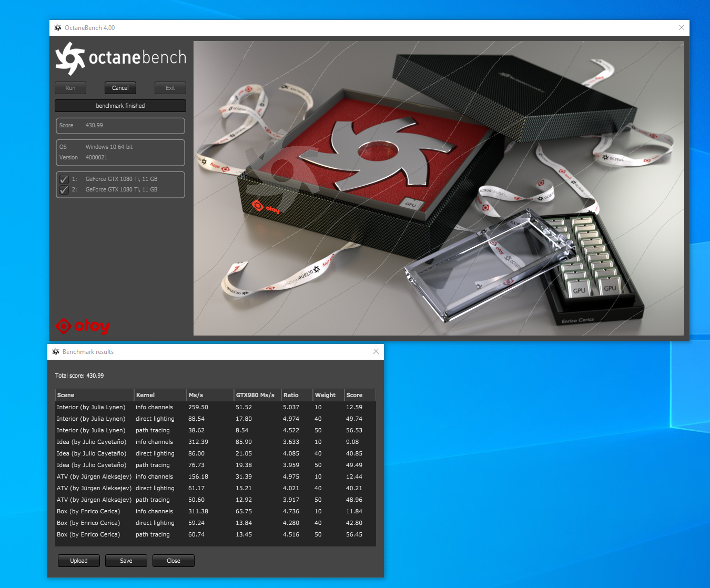Select the Interior direct lighting Ms/s value 88.54
Viewport: 710px width, 588px height.
tap(196, 419)
